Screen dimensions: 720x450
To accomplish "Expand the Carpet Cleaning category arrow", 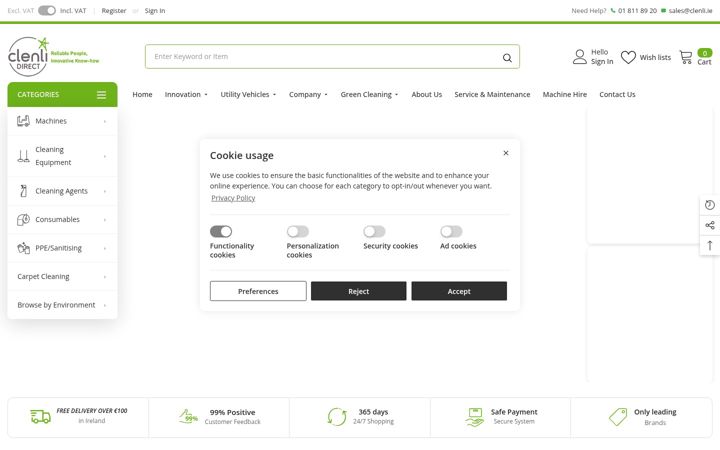I will pyautogui.click(x=105, y=277).
